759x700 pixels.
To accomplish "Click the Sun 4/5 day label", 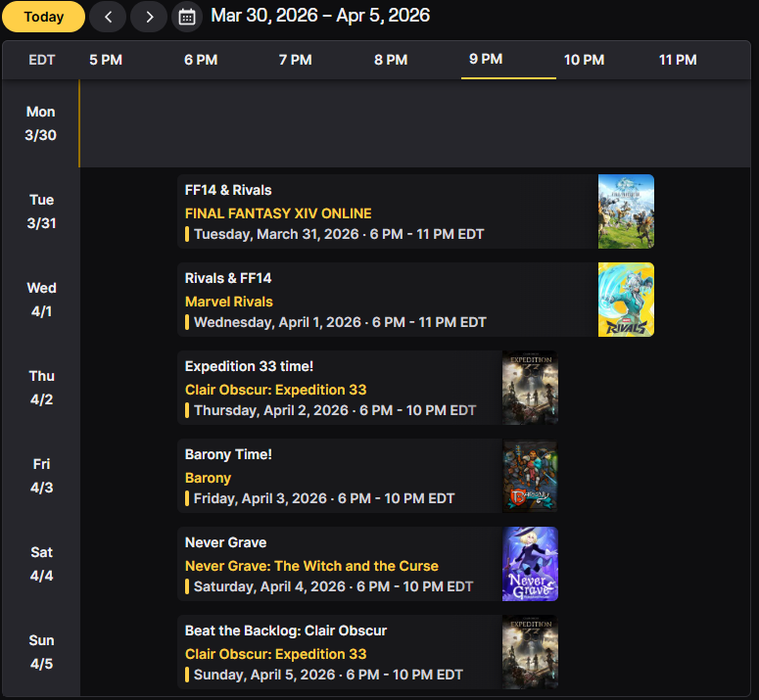I will tap(41, 652).
